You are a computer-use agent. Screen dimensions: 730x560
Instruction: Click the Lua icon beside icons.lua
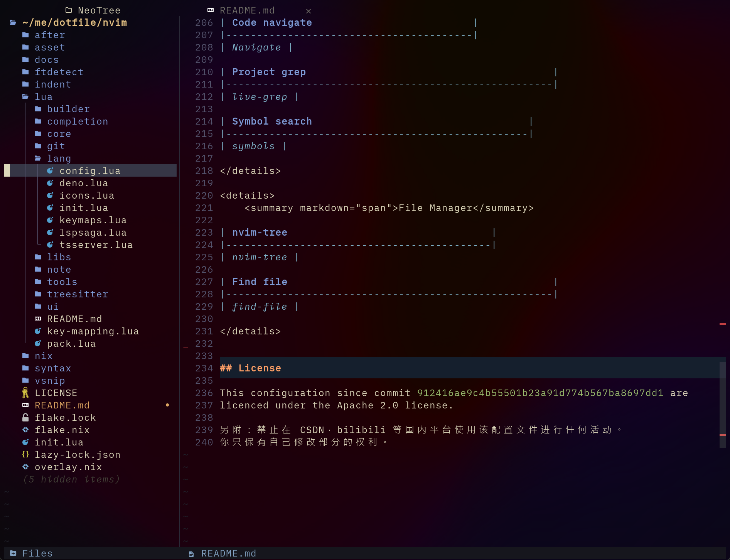50,195
